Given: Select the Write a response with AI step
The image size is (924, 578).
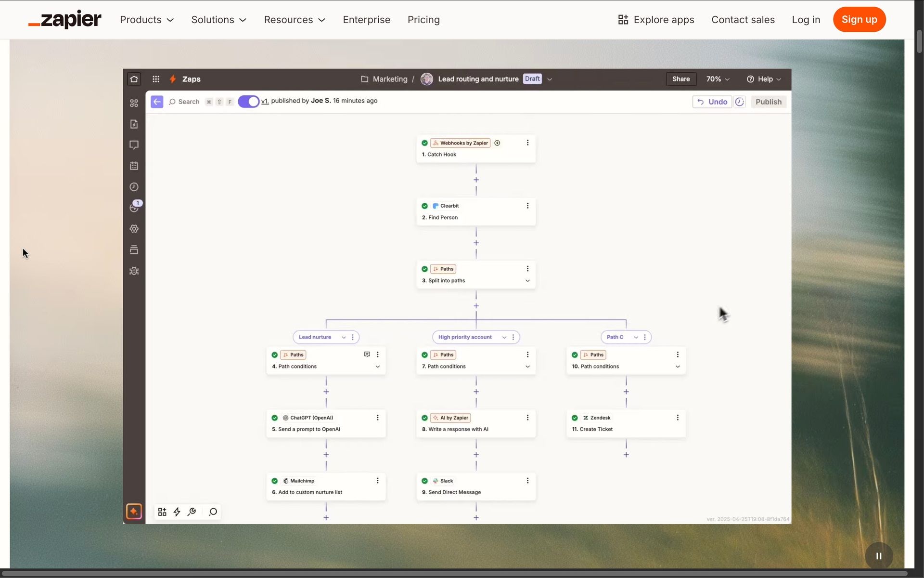Looking at the screenshot, I should click(x=476, y=423).
